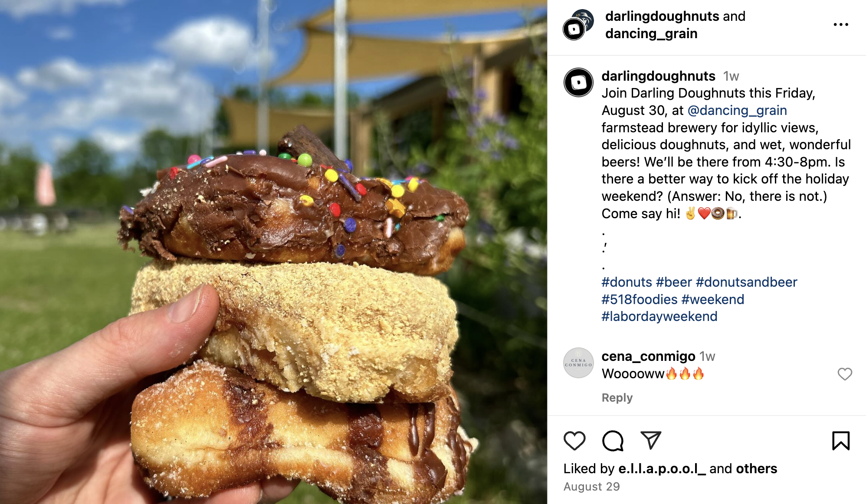Open the cena_conmigo profile picture

coord(578,363)
